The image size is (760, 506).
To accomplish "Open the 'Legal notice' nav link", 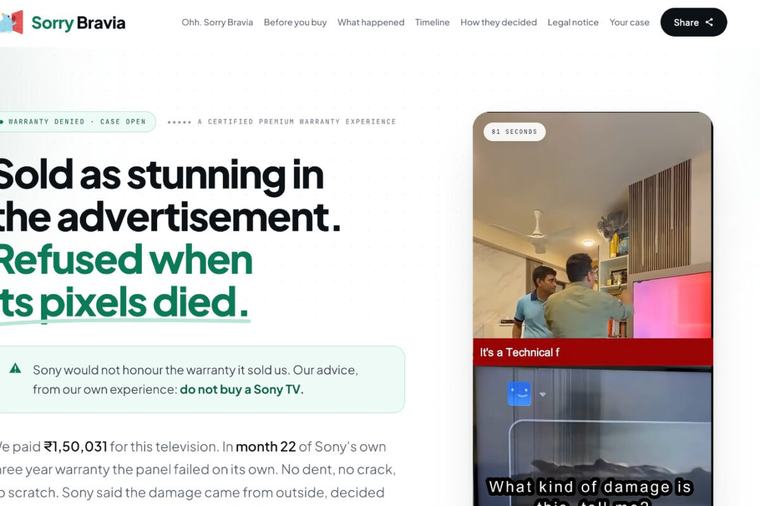I will (573, 22).
